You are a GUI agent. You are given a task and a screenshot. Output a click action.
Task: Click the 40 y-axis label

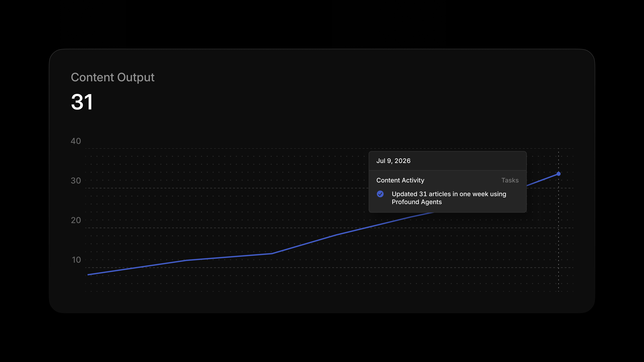[76, 141]
